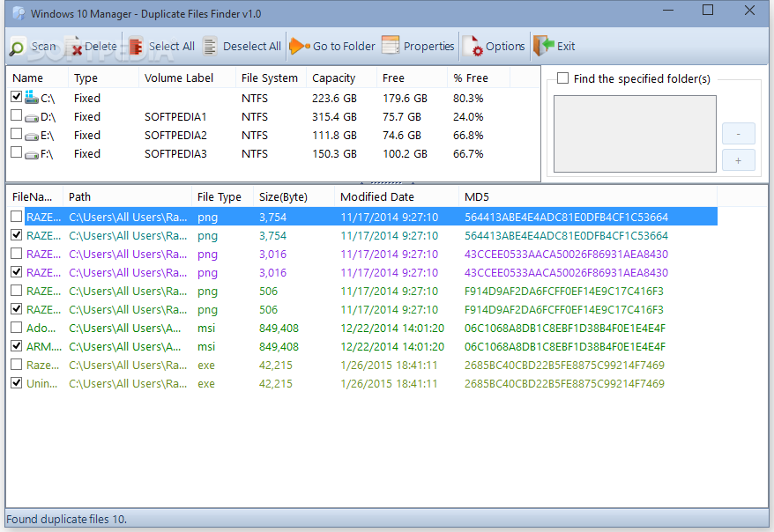Click the Exit door icon
The width and height of the screenshot is (774, 532).
pos(544,46)
